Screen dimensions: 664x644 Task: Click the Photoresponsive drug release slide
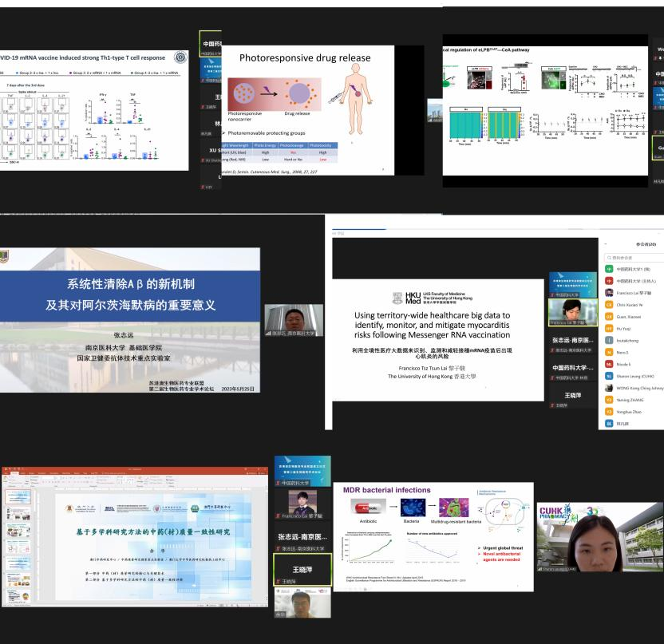(306, 110)
